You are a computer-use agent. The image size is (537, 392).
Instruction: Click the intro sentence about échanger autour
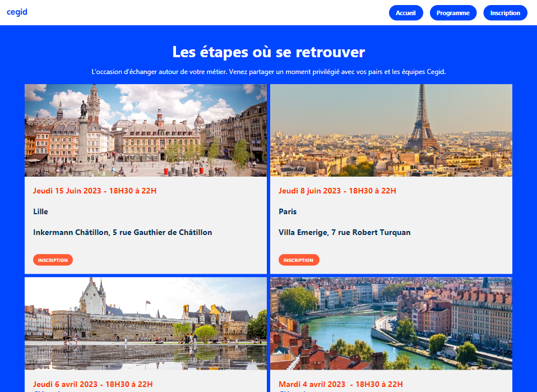click(x=268, y=72)
